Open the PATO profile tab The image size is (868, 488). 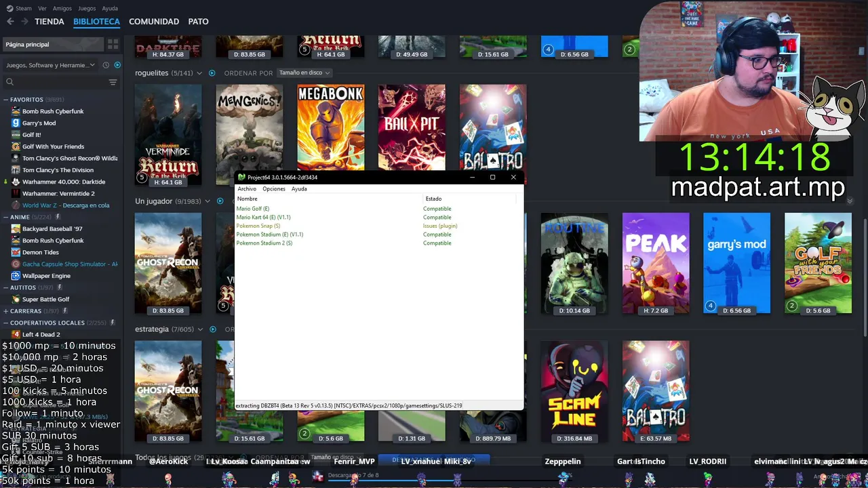click(x=198, y=22)
